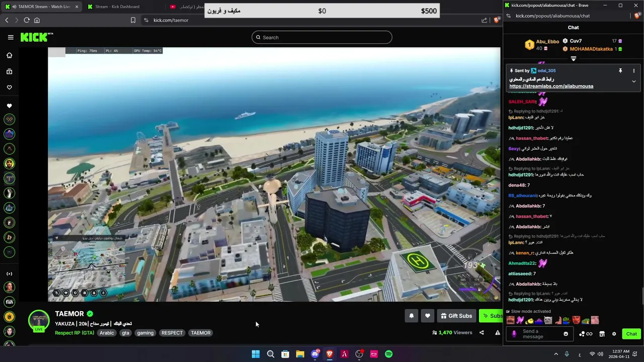Insert the grey cat emote
Viewport: 644px width, 362px height.
[x=548, y=320]
